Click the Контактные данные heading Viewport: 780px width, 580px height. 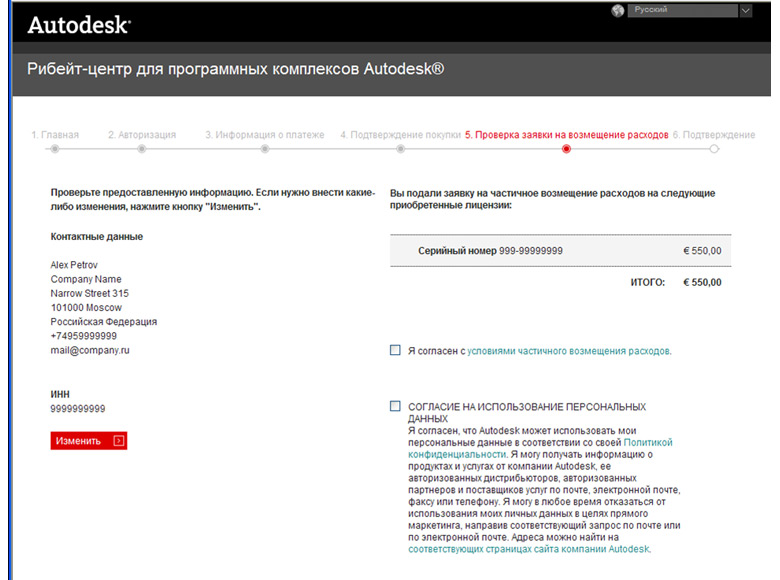tap(97, 237)
